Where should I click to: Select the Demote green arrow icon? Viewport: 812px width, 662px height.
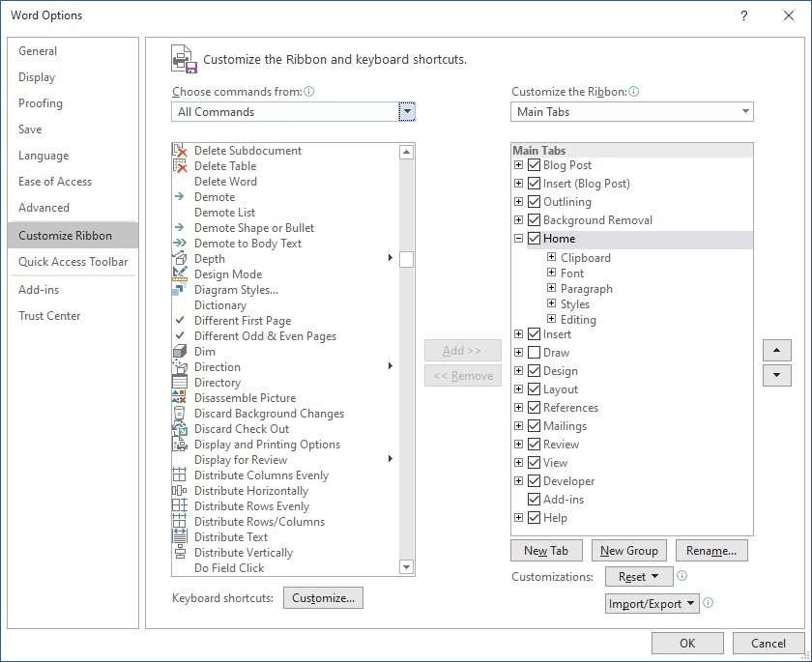point(179,197)
